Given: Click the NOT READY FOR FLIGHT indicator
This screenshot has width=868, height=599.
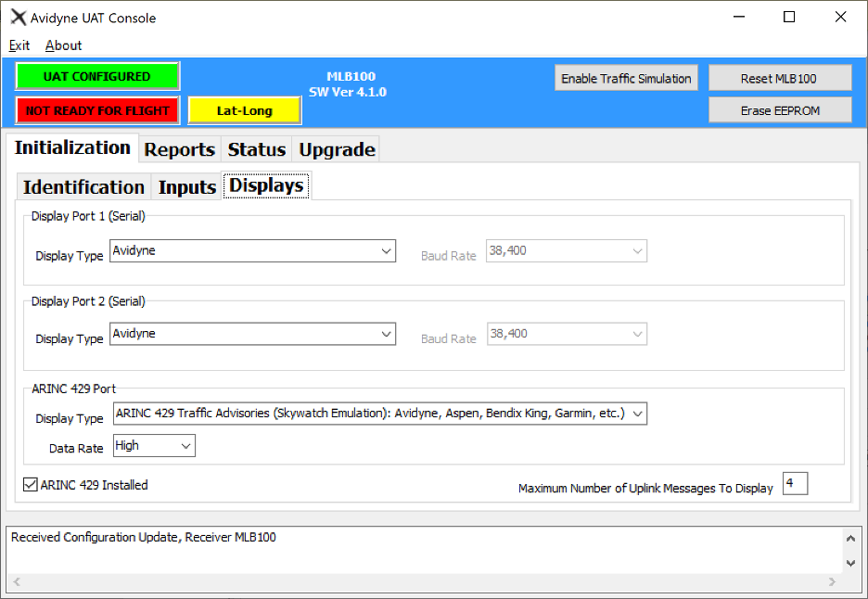Looking at the screenshot, I should 97,110.
